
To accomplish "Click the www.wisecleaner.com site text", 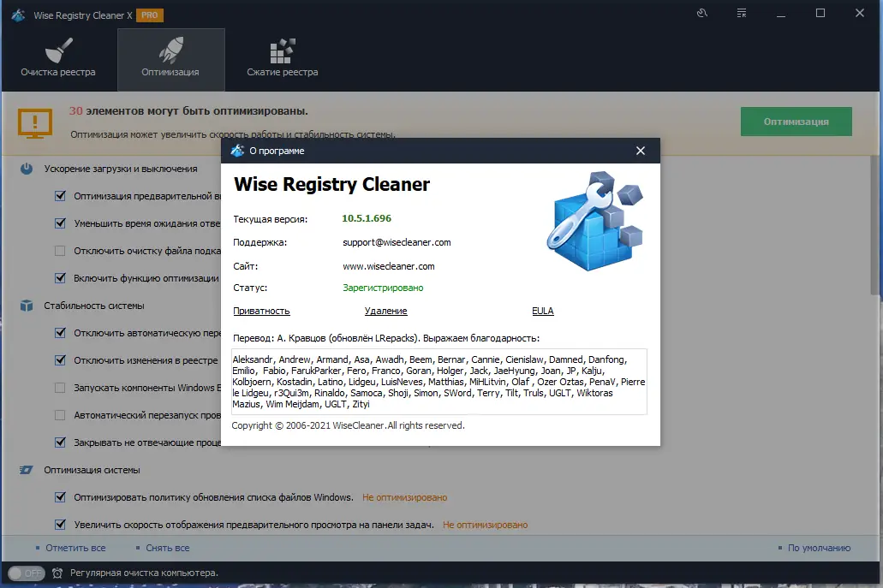I will coord(389,266).
